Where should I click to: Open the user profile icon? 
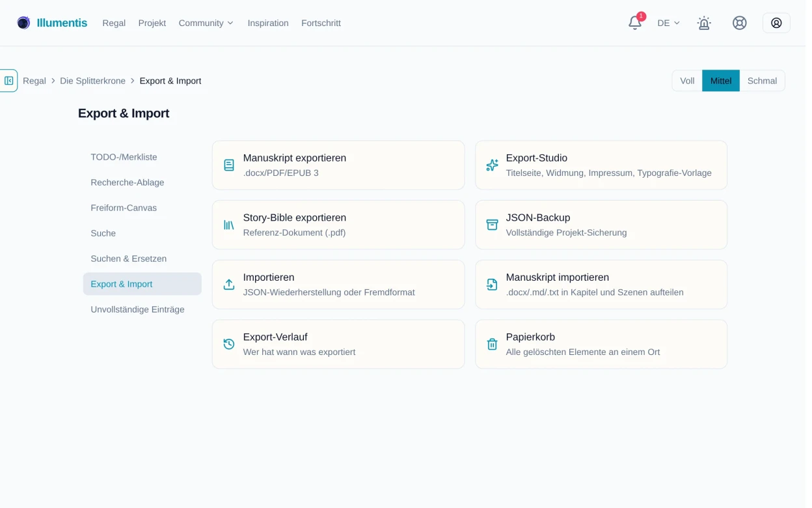(776, 23)
